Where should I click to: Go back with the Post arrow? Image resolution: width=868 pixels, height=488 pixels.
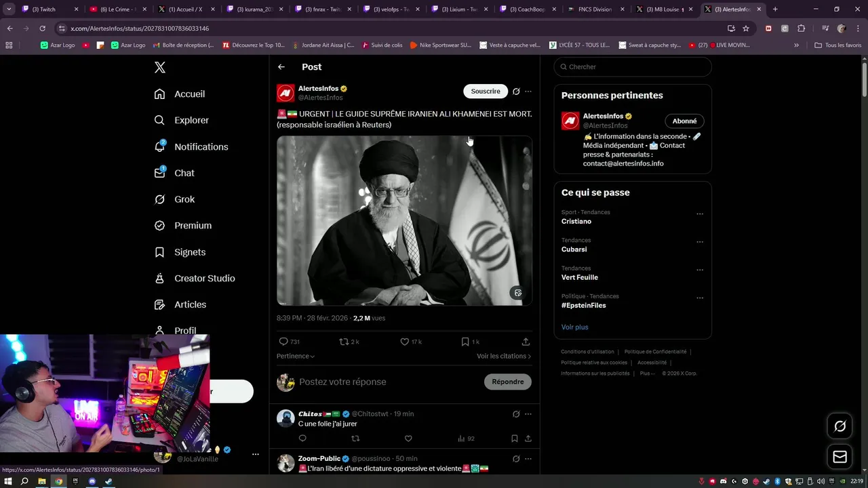[x=281, y=67]
